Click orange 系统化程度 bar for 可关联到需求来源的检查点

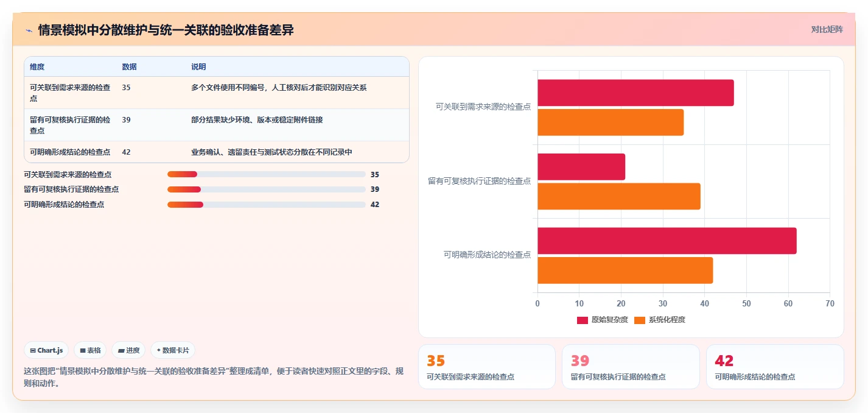(x=611, y=122)
